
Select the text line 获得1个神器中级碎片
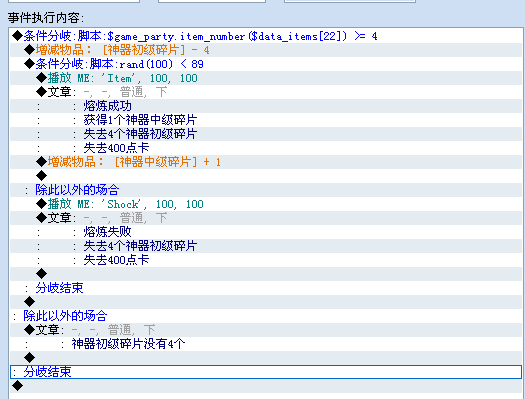pos(266,120)
